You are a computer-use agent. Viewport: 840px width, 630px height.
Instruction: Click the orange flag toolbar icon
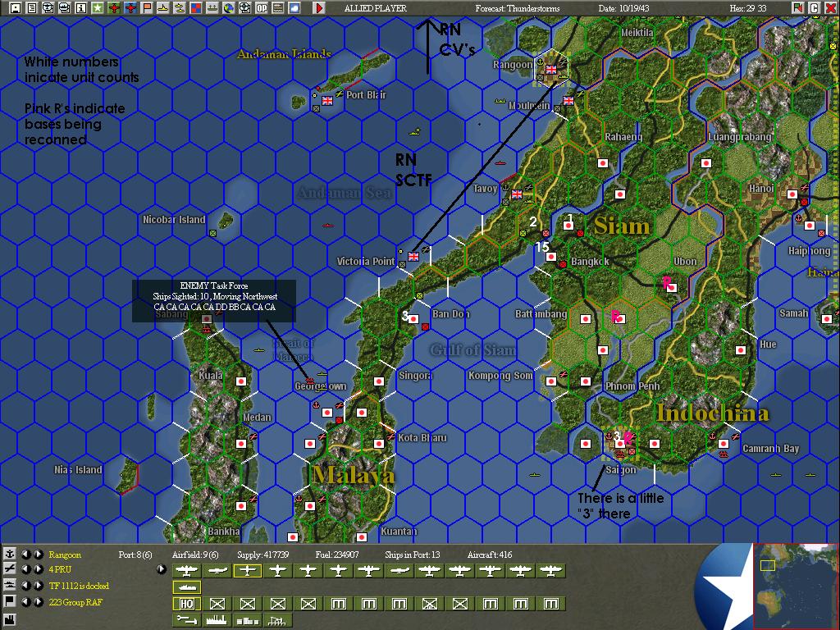[147, 8]
